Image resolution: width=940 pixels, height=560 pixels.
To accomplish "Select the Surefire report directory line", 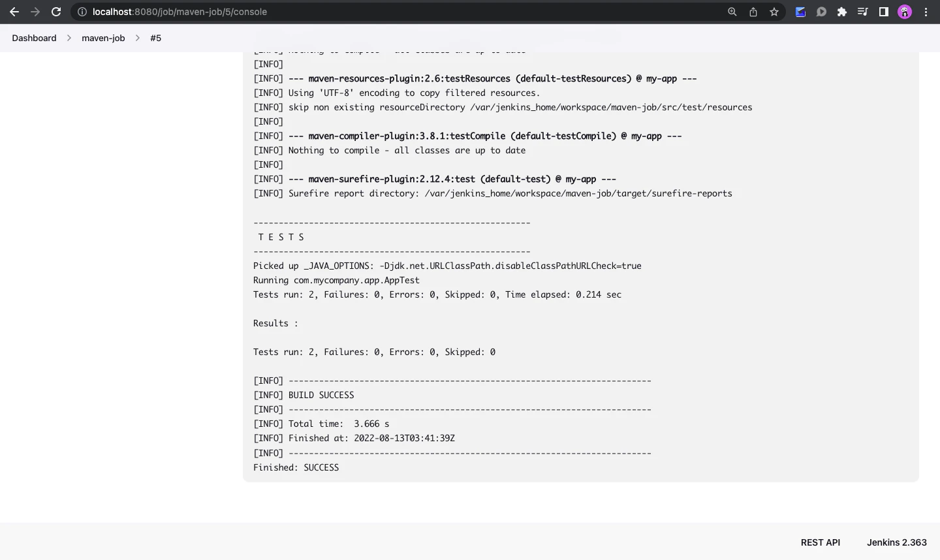I will [493, 193].
